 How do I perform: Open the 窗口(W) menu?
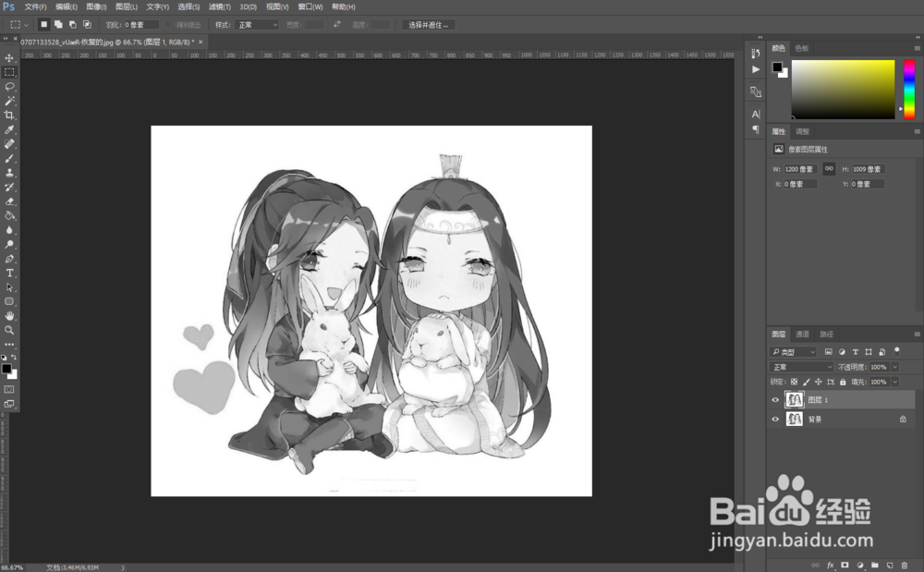(x=310, y=7)
